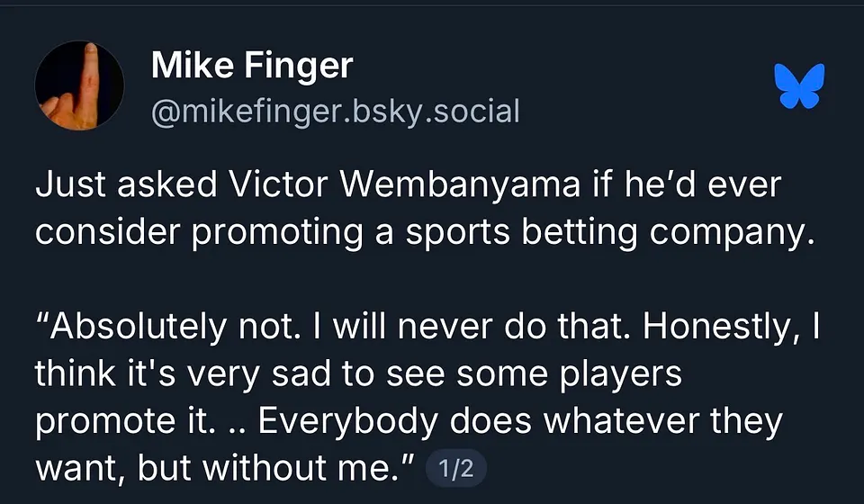The width and height of the screenshot is (864, 504).
Task: Open the @mikefinger.bsky.social handle
Action: point(335,112)
